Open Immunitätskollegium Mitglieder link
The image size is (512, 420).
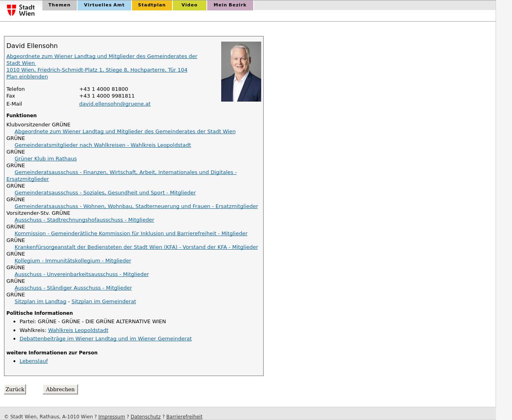point(73,261)
